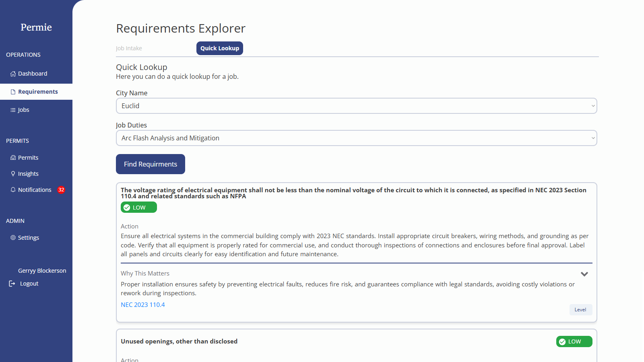Click the Jobs list icon

coord(13,110)
